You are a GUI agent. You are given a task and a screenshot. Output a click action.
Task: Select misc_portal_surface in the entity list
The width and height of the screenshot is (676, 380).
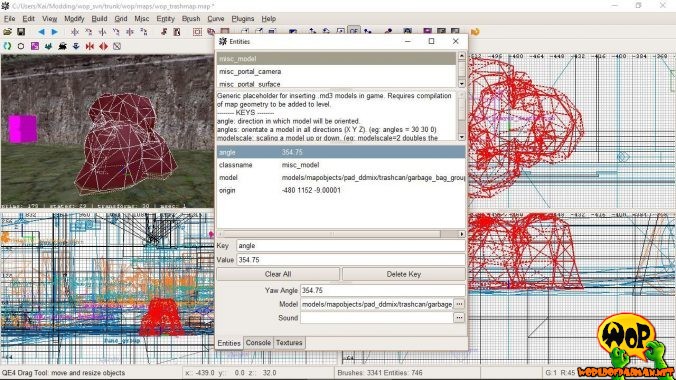pos(336,83)
